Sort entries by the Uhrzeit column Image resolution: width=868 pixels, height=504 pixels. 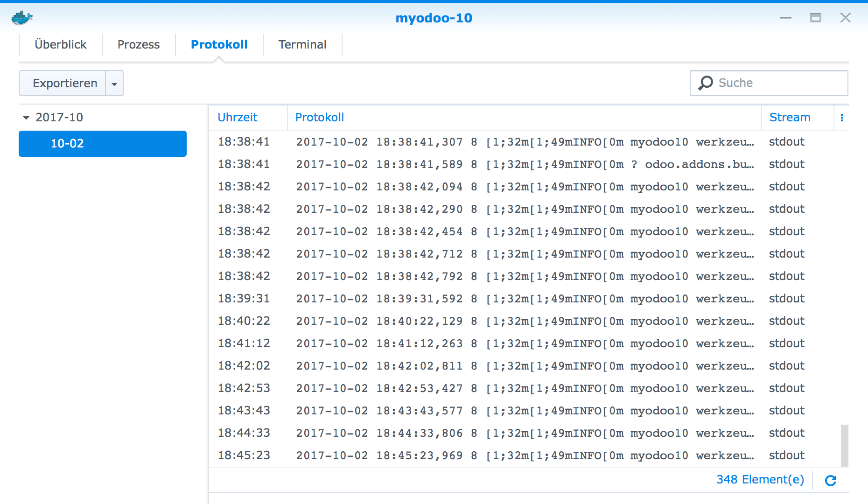tap(238, 117)
